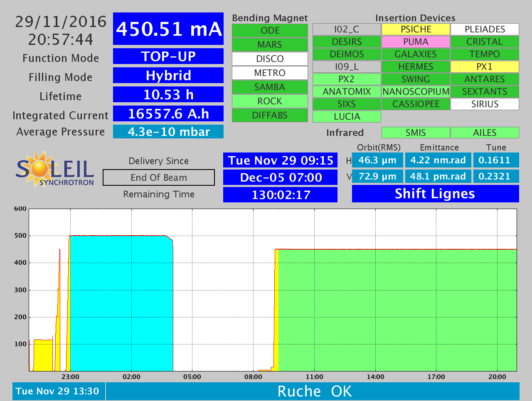Select the PSICHE insertion device box
The image size is (532, 401).
coord(416,30)
